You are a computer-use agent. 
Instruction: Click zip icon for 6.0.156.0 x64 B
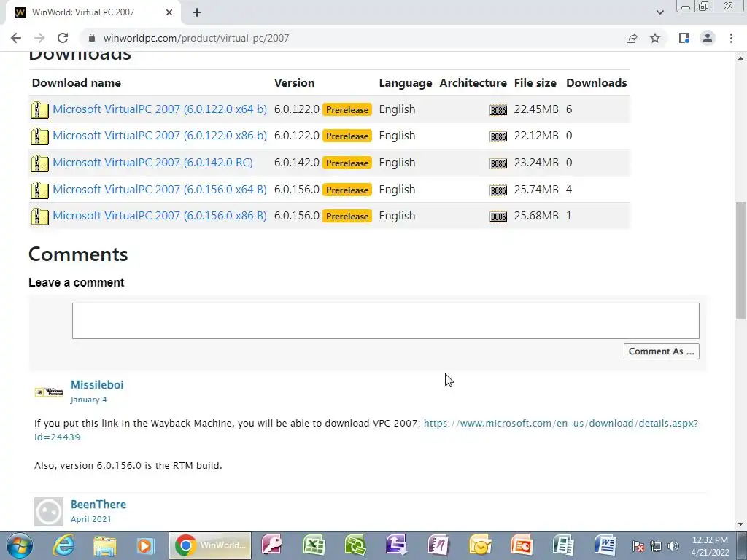coord(40,190)
